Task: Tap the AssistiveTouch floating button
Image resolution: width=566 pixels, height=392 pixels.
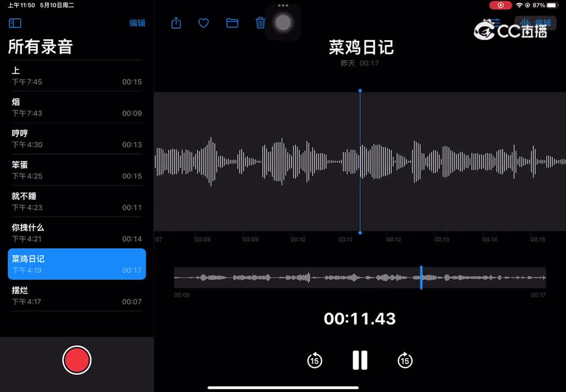Action: tap(283, 23)
